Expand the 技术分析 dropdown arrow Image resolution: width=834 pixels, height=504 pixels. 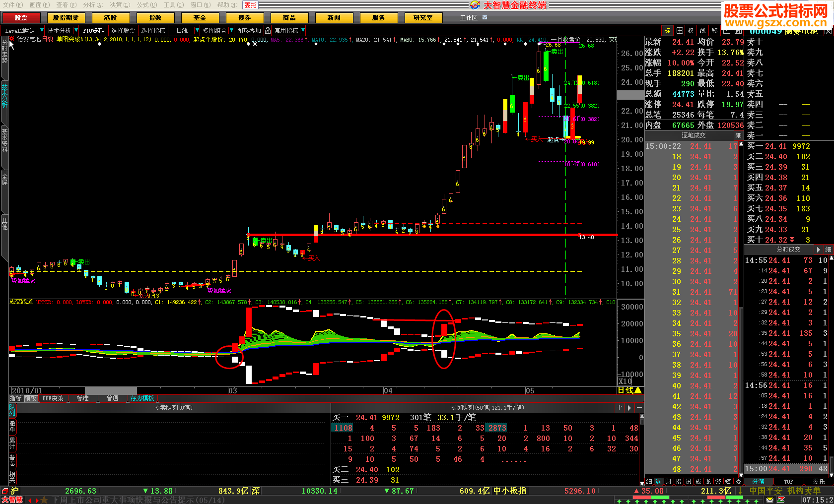(75, 31)
